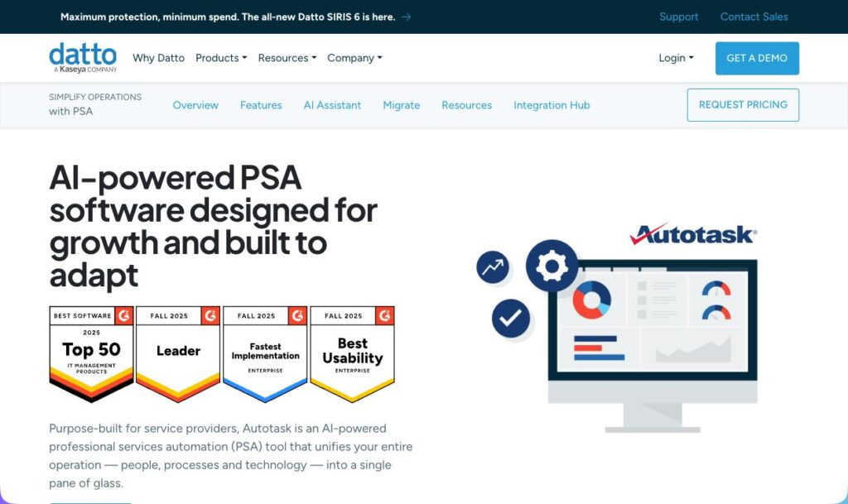Click the Top 50 Best Software badge

(91, 354)
